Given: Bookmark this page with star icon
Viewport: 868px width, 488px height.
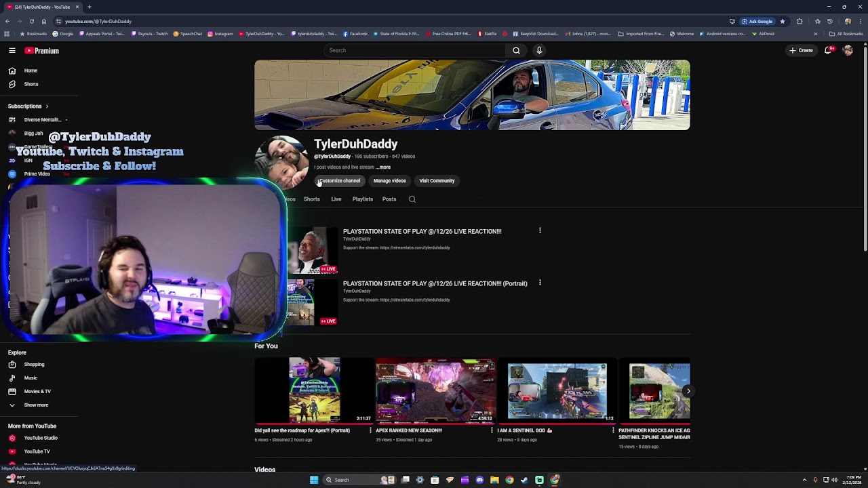Looking at the screenshot, I should tap(783, 21).
